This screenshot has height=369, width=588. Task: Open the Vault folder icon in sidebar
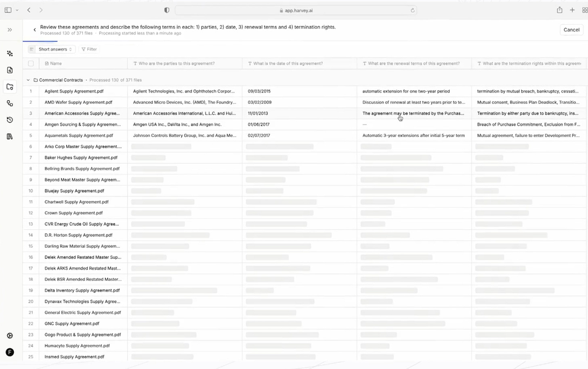pyautogui.click(x=10, y=87)
